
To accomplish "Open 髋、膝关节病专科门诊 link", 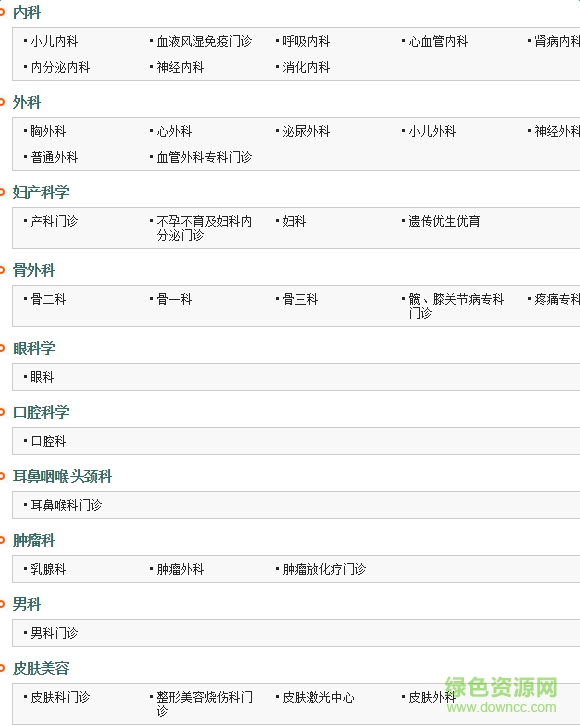I will pyautogui.click(x=456, y=306).
